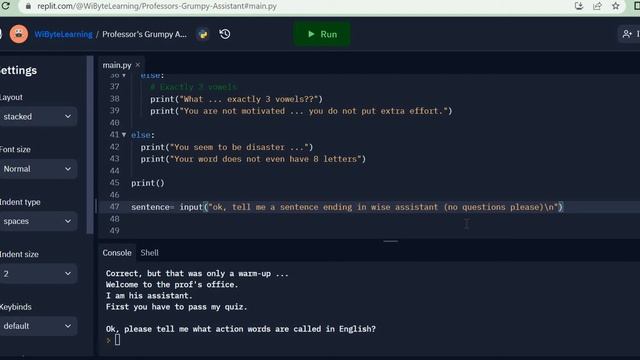Click the console input prompt
640x360 pixels.
pos(118,340)
